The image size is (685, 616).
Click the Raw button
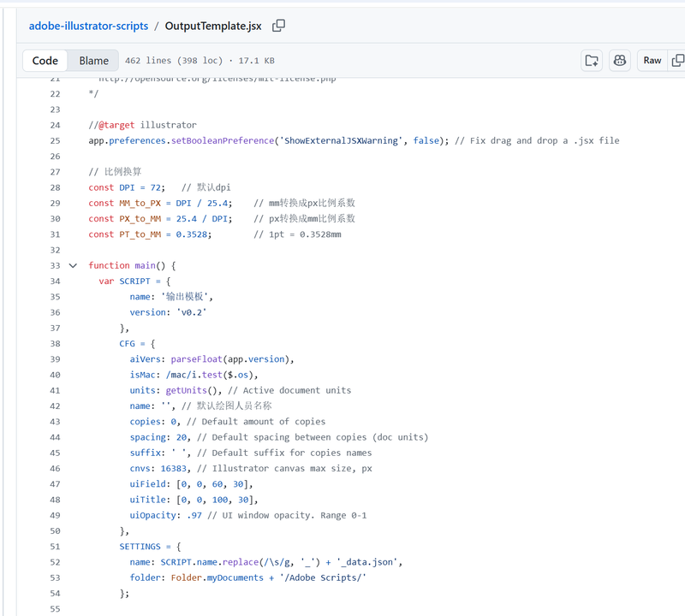tap(652, 61)
